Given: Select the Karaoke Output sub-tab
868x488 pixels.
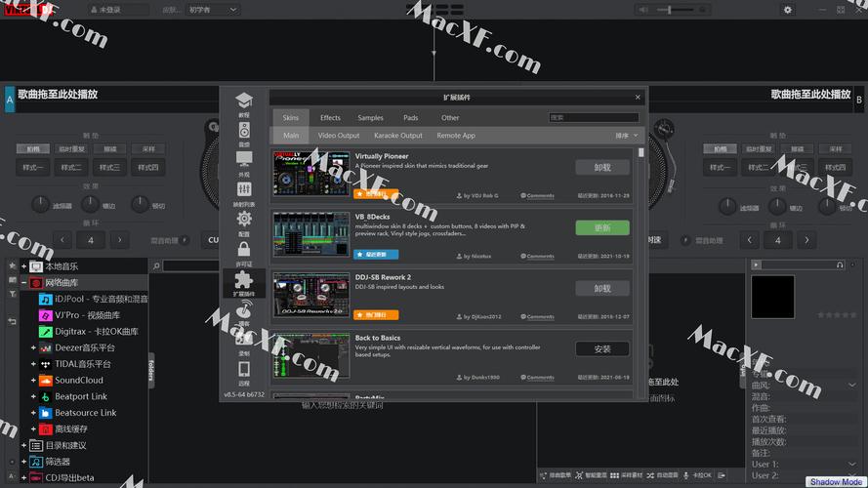Looking at the screenshot, I should pyautogui.click(x=398, y=136).
